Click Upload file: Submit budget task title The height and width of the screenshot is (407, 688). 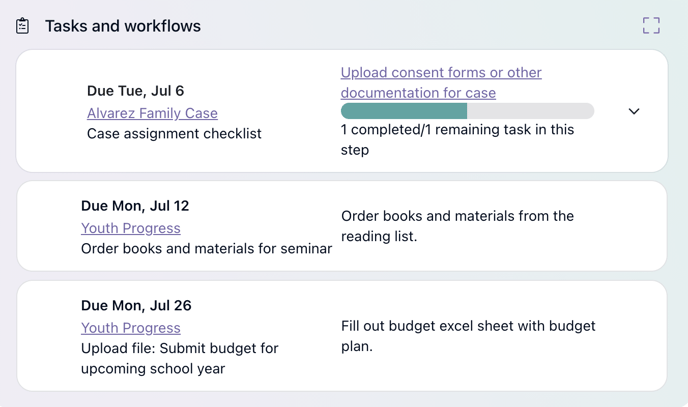click(179, 358)
